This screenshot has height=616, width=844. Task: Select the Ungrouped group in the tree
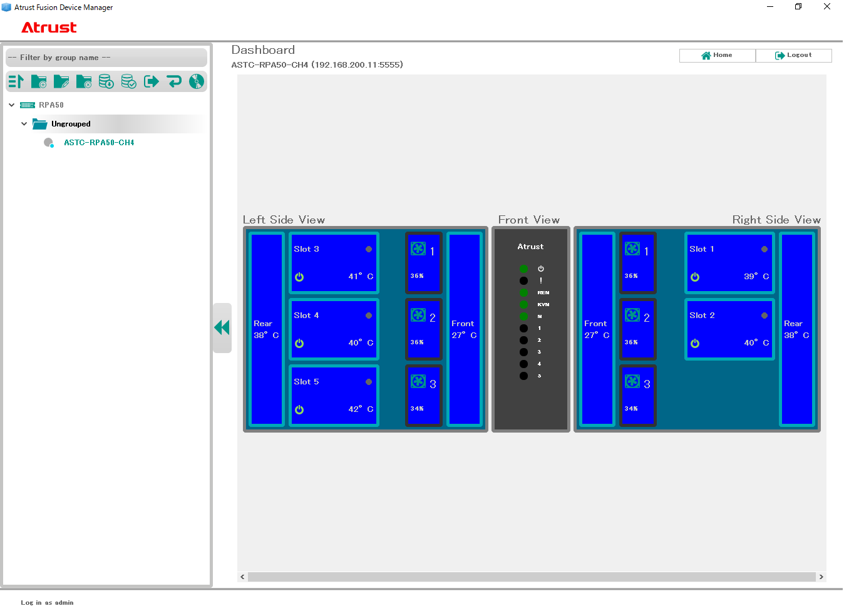coord(71,124)
